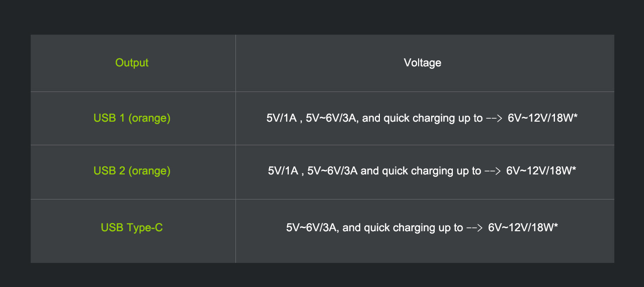The image size is (644, 287).
Task: Click 'quick charging' text in USB 2 row
Action: 414,171
